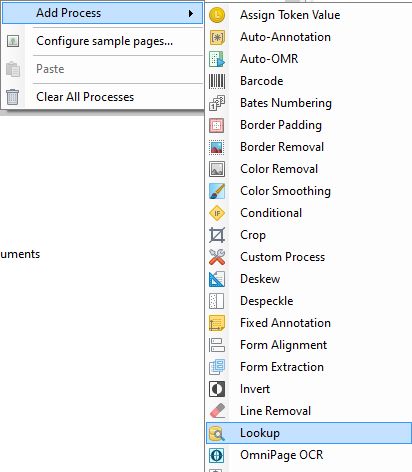Image resolution: width=412 pixels, height=472 pixels.
Task: Click the Border Padding icon
Action: tap(217, 125)
